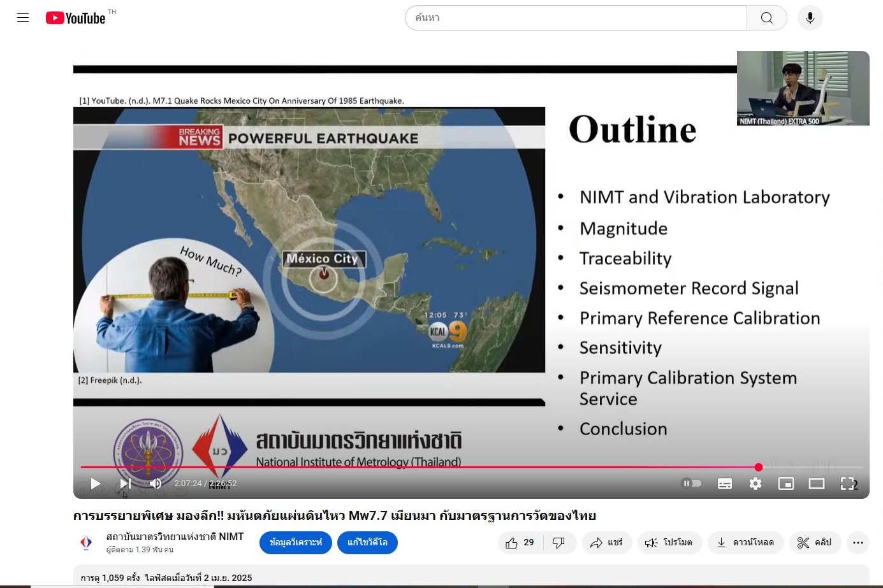This screenshot has height=588, width=883.
Task: Click the YouTube logo to go home
Action: coord(76,18)
